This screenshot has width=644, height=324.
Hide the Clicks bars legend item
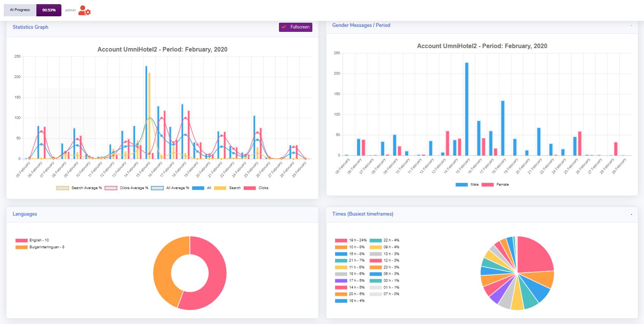coord(256,188)
